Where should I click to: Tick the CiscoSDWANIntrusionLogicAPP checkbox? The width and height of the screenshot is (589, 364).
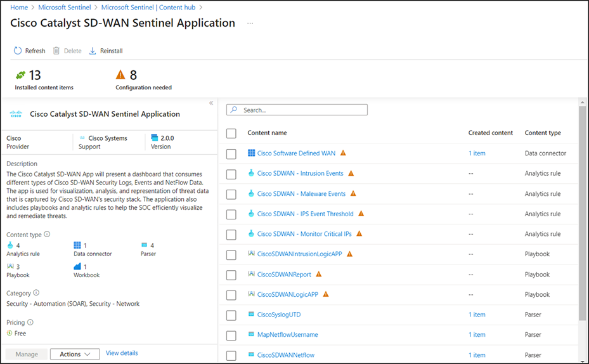pos(231,255)
